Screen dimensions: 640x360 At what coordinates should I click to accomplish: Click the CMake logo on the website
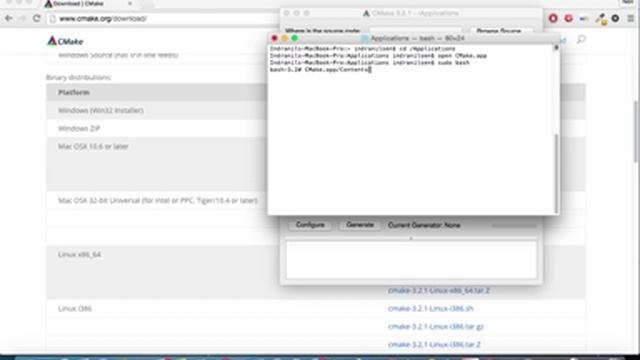tap(65, 41)
